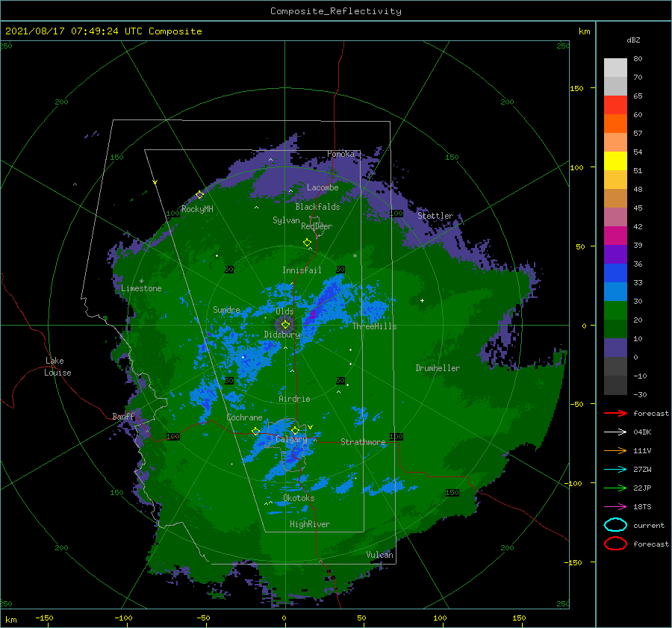Click the cyan current ellipse symbol
Screen dimensions: 672x628
point(615,525)
